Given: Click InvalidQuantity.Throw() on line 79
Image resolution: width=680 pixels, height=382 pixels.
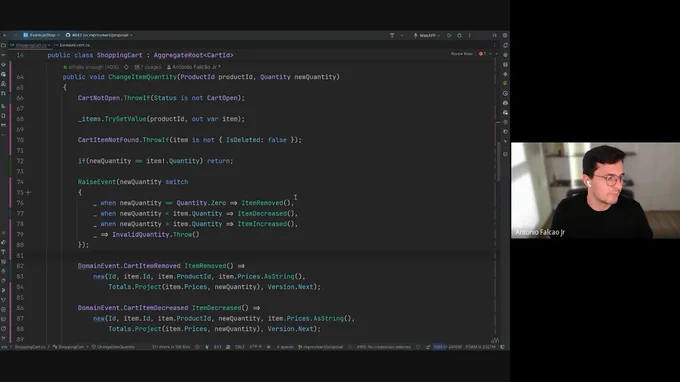Looking at the screenshot, I should [156, 235].
